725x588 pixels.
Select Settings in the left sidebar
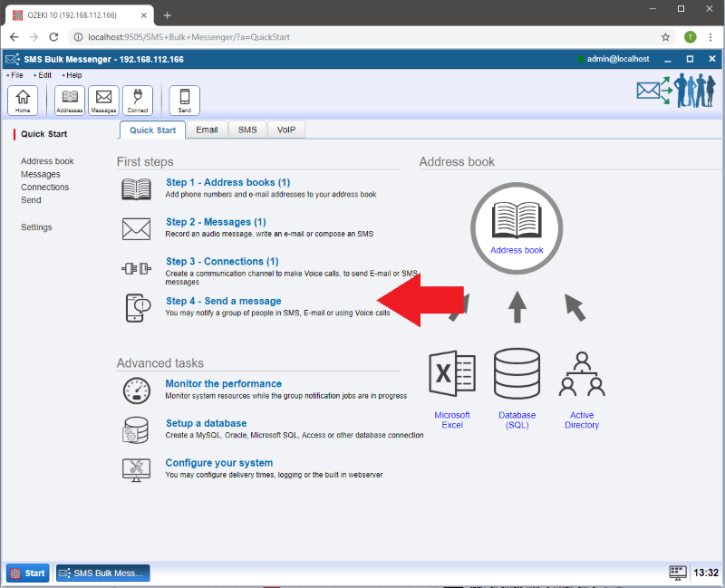point(36,227)
